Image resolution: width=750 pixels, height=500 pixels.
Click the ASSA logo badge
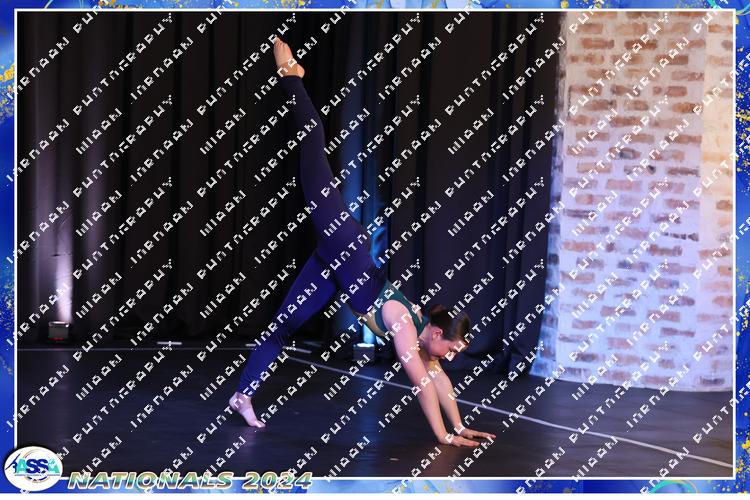[x=33, y=468]
